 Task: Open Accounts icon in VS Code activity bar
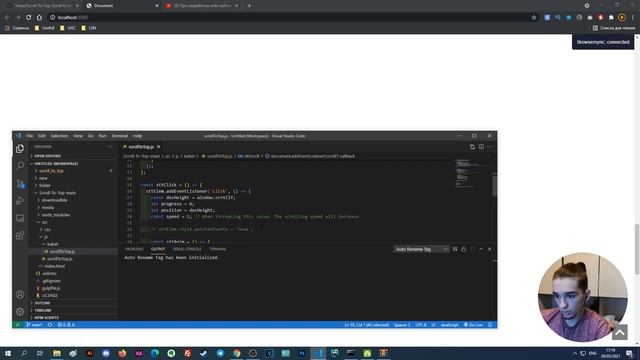20,294
